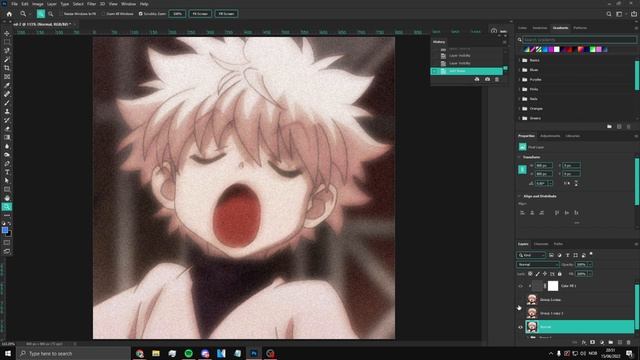Screen dimensions: 640x360
Task: Select the Crop tool
Action: tap(7, 68)
